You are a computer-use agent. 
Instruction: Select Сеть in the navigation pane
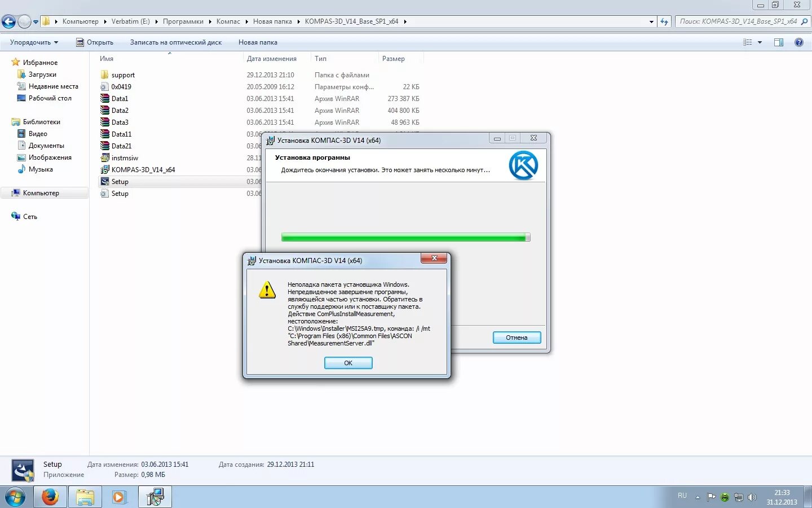coord(30,217)
